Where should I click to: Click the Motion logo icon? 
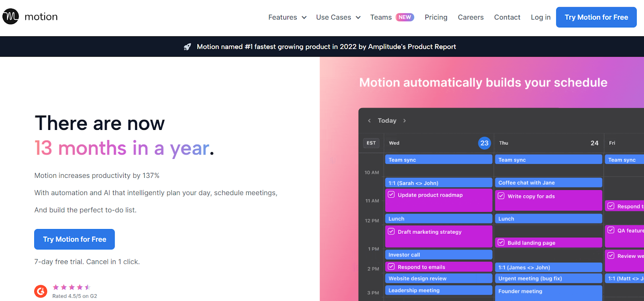(x=10, y=16)
